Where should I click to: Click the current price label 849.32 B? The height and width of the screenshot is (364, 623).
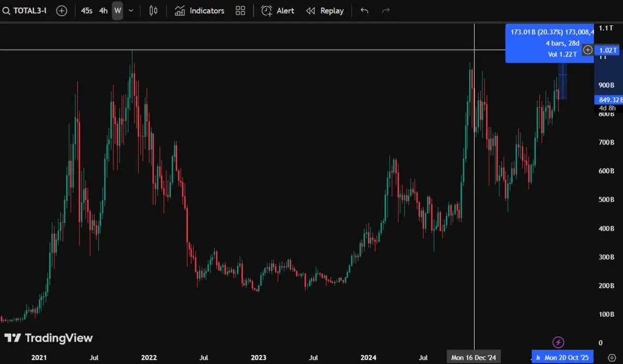click(x=608, y=100)
